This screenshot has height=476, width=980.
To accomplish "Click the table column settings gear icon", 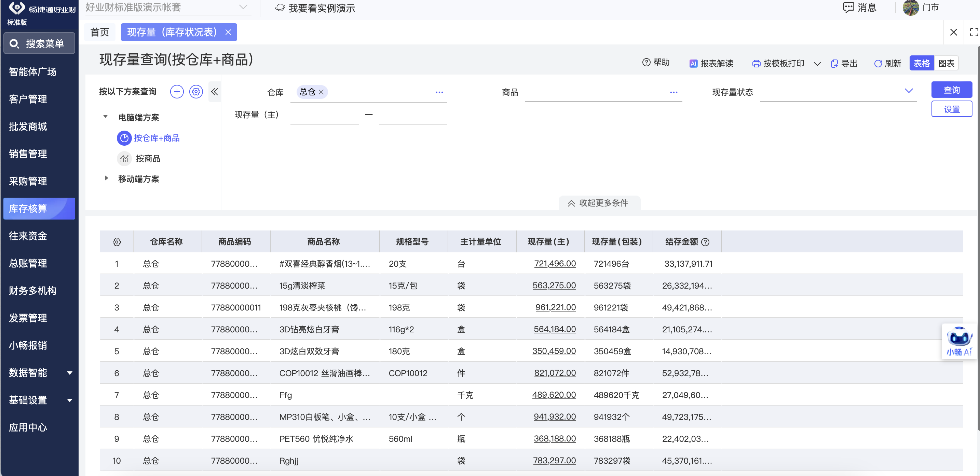I will click(x=117, y=242).
